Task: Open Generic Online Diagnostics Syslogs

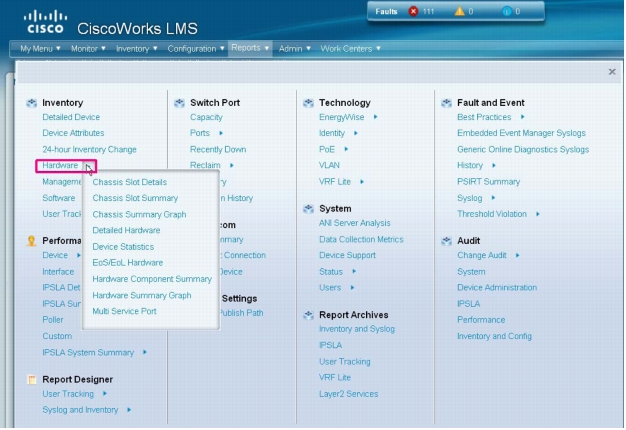Action: (x=523, y=149)
